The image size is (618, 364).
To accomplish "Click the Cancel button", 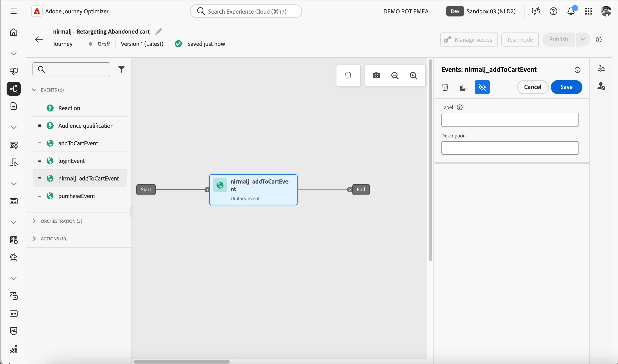I will tap(532, 87).
